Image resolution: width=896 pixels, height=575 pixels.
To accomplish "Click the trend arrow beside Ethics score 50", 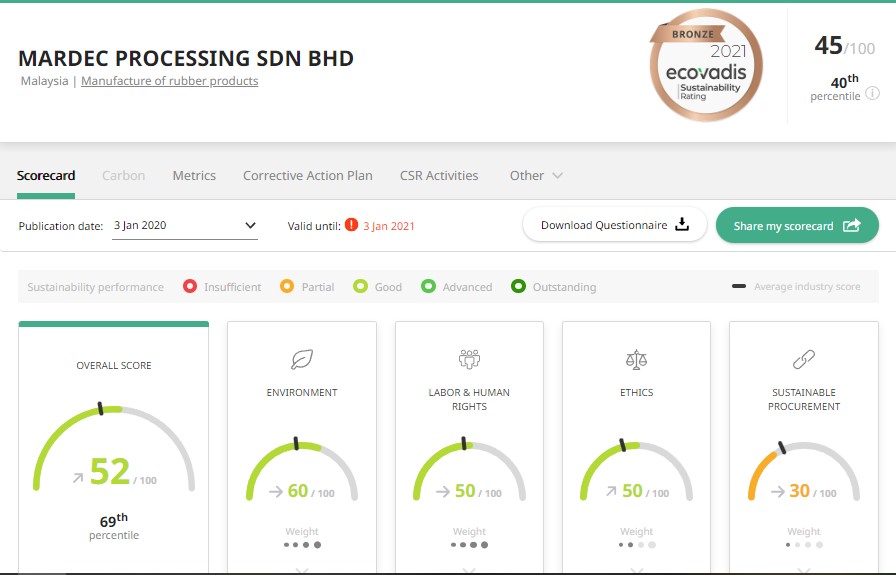I will [x=611, y=491].
